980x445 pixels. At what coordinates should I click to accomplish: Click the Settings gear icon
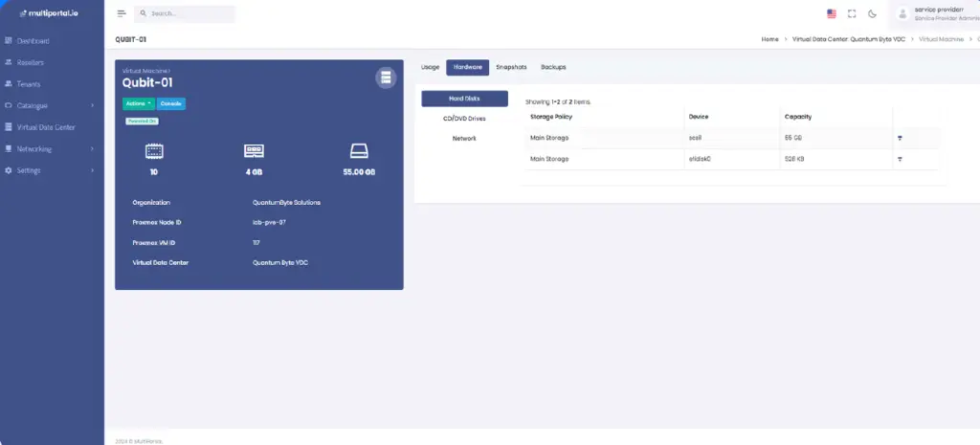pos(9,170)
